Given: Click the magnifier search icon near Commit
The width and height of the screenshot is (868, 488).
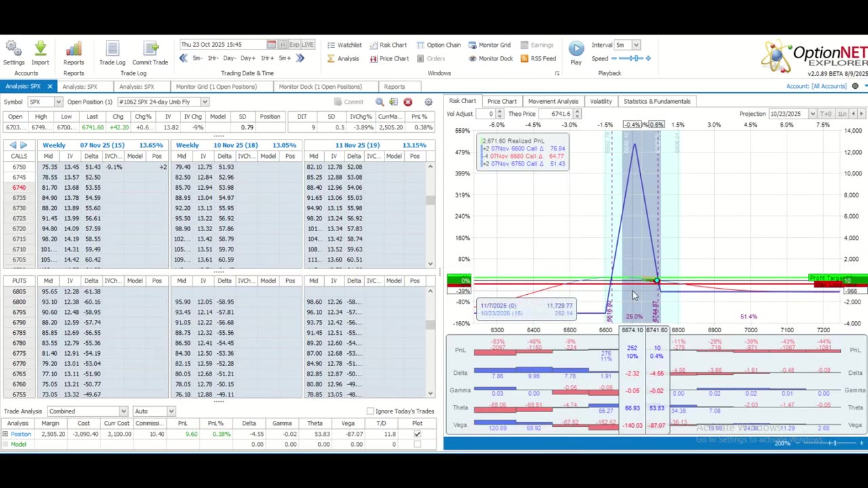Looking at the screenshot, I should point(380,102).
